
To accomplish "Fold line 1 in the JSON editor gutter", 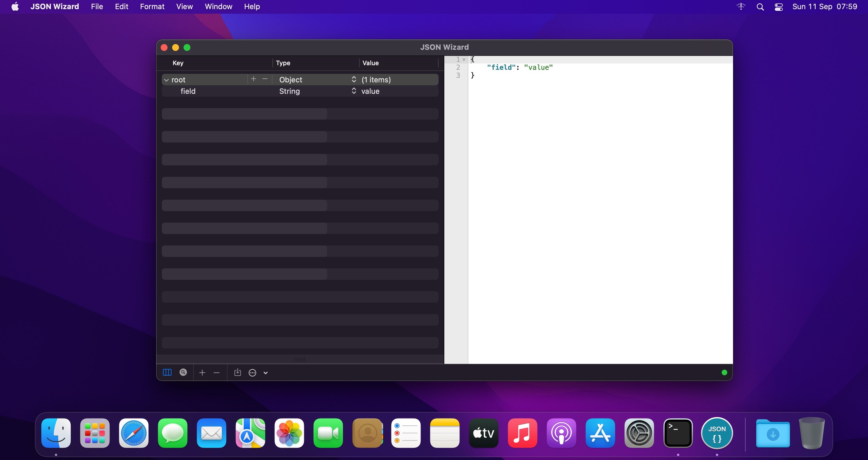I will (464, 60).
